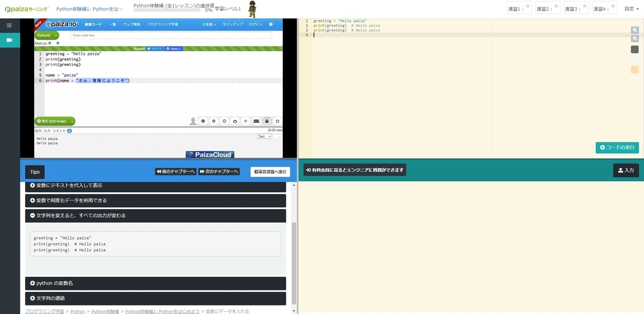This screenshot has width=644, height=314.
Task: Click the コードの実行 run button
Action: [617, 147]
